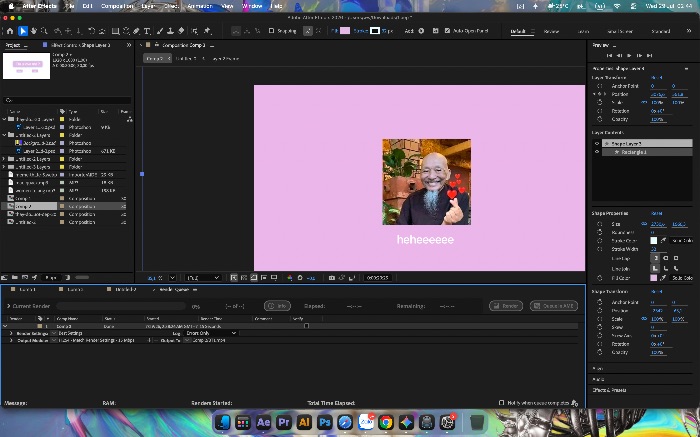Screen dimensions: 700x437
Task: Click the Home icon in toolbar
Action: (10, 31)
